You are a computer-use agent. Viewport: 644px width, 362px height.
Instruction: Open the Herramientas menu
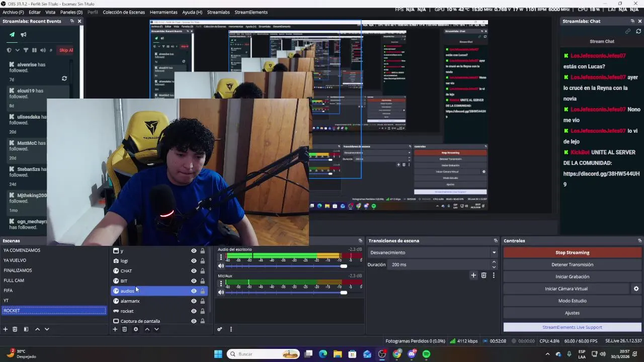pyautogui.click(x=164, y=12)
